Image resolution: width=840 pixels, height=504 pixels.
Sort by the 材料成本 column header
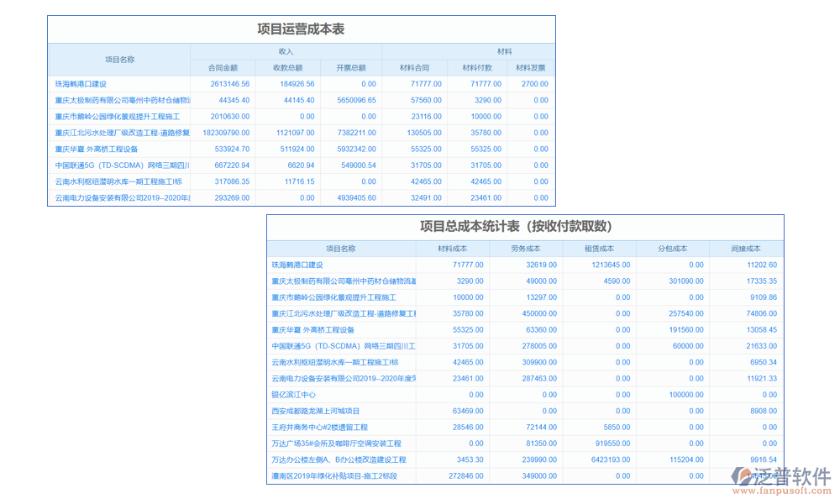click(x=452, y=249)
